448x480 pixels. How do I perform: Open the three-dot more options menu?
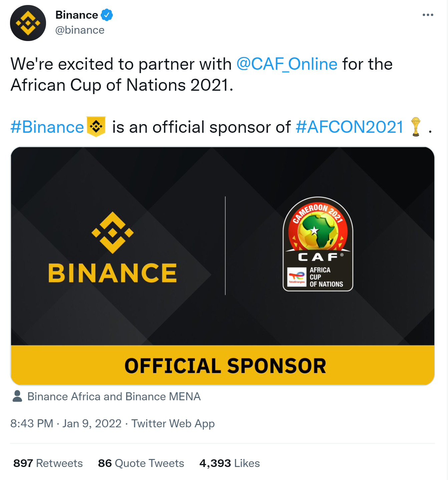[428, 15]
